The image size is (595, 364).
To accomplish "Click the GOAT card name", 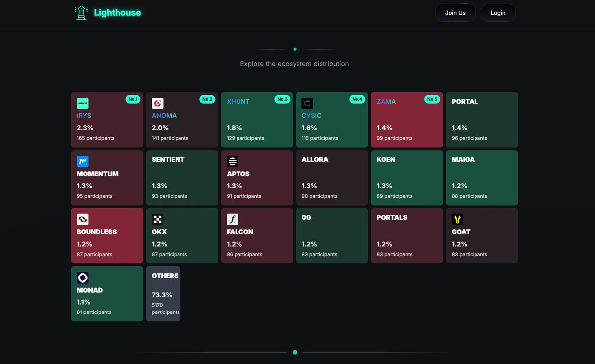I will [x=461, y=232].
